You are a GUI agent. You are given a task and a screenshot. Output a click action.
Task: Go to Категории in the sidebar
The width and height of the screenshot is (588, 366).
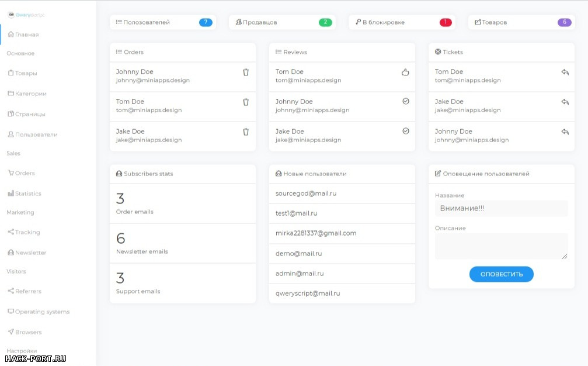(x=30, y=94)
